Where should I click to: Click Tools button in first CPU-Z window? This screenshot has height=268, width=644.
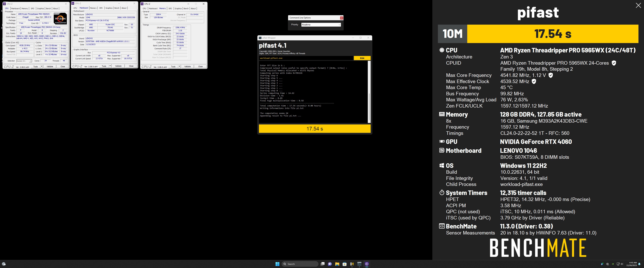pyautogui.click(x=36, y=66)
